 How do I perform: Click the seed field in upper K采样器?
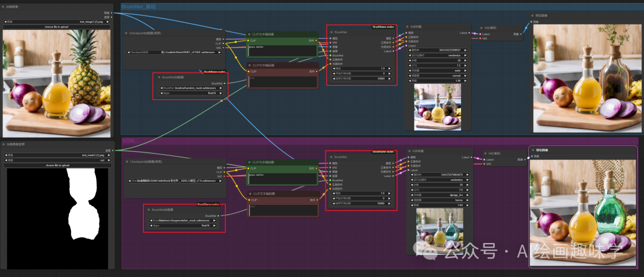[438, 49]
